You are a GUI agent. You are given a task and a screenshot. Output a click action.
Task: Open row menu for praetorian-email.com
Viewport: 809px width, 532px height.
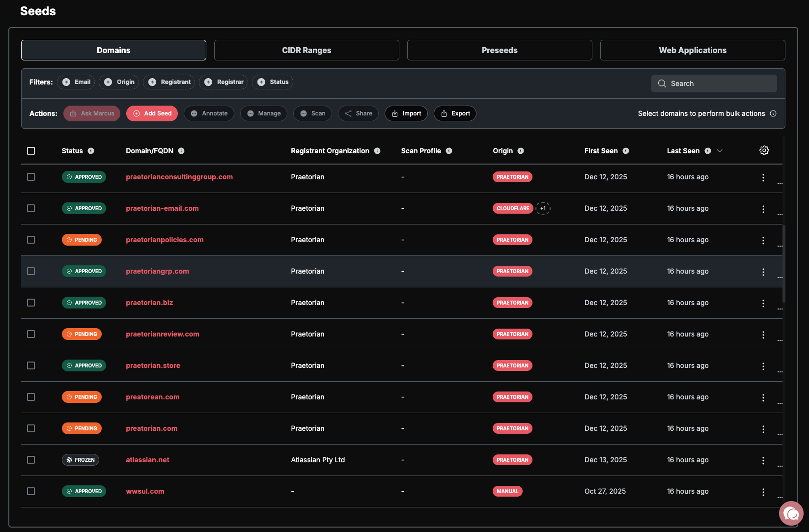point(763,209)
